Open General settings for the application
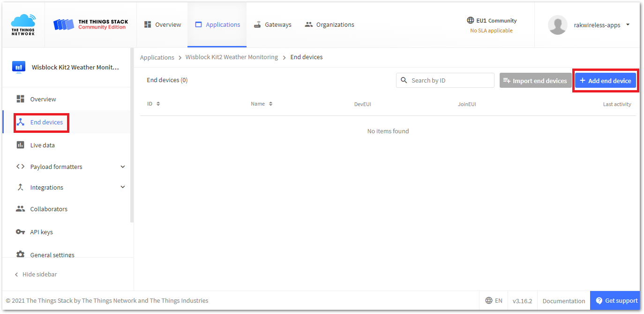The height and width of the screenshot is (314, 644). click(52, 253)
